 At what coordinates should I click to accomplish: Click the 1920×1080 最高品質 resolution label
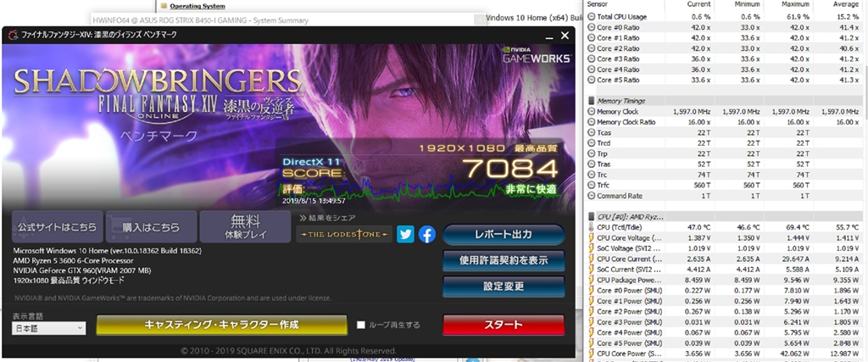pyautogui.click(x=487, y=148)
